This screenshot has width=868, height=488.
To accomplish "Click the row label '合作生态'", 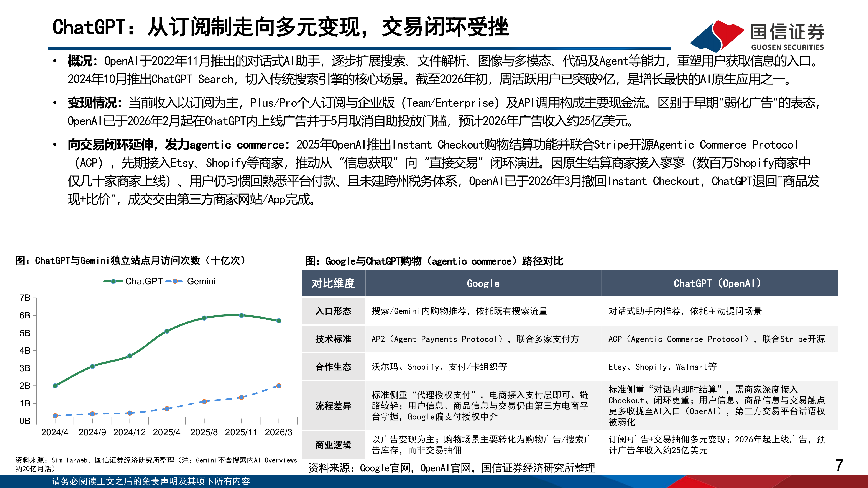I will 333,367.
